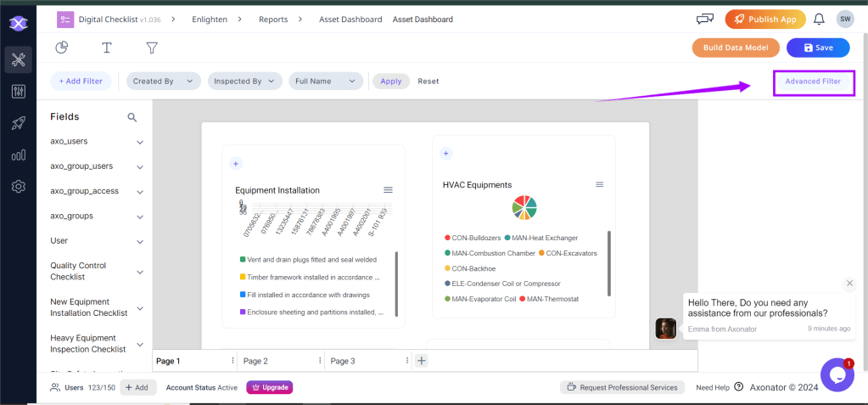Viewport: 868px width, 405px height.
Task: Open the Created By filter dropdown
Action: coord(163,82)
